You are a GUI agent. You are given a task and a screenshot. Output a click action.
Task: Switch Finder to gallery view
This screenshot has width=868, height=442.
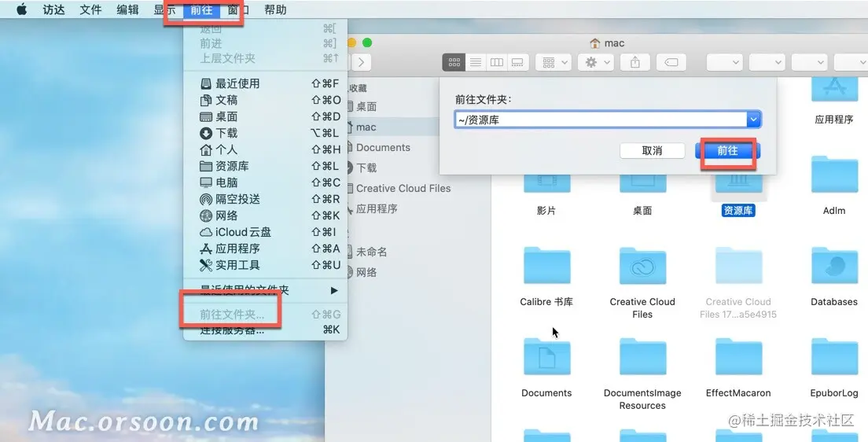[517, 63]
